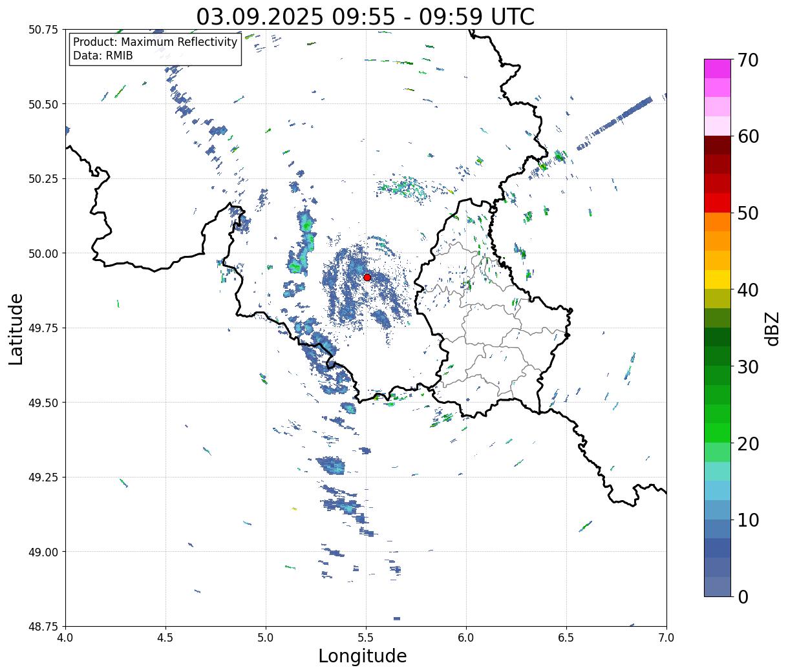Click latitude tick label 50.75

click(43, 30)
